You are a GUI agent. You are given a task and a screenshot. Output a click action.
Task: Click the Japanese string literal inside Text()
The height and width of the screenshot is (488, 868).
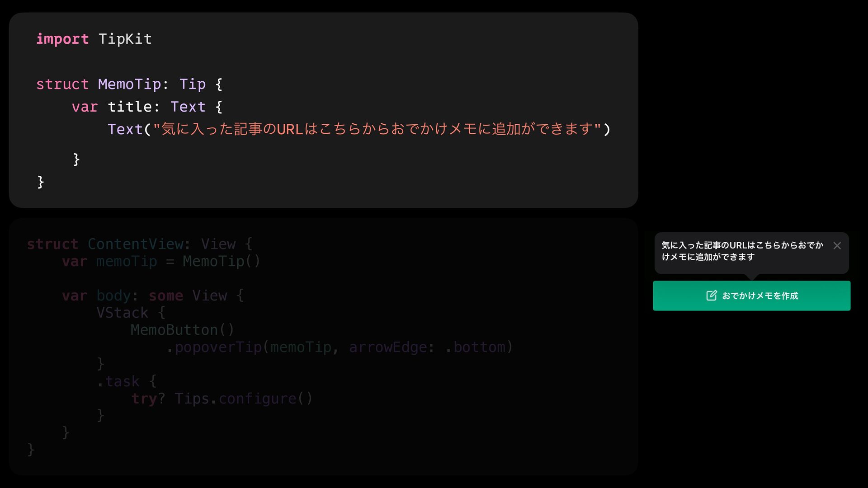pos(377,129)
